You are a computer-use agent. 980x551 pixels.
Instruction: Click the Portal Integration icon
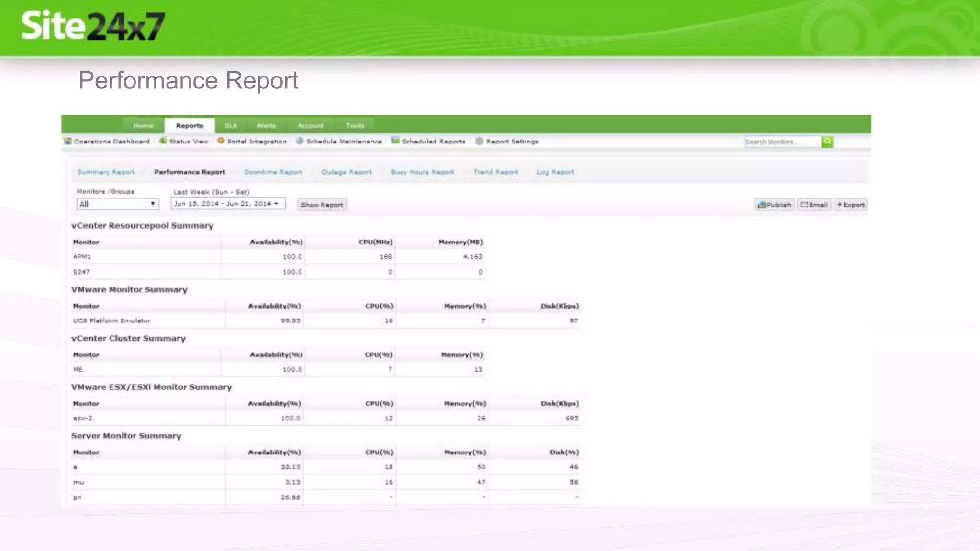pos(221,141)
